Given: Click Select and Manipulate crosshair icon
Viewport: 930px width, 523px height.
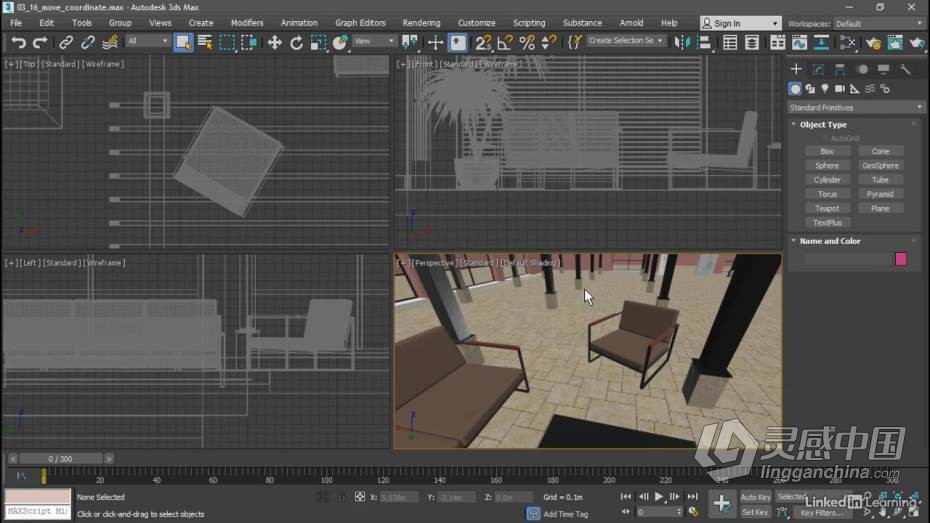Looking at the screenshot, I should (435, 42).
